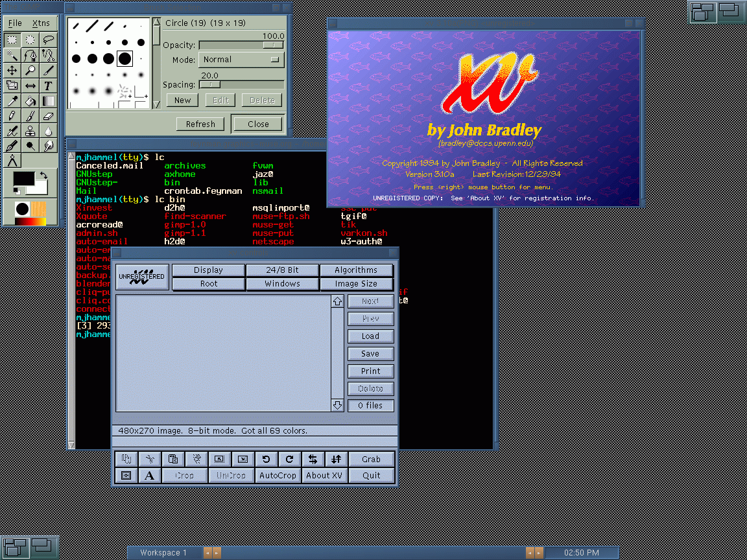Select the Fuzzy Select magic wand tool
The height and width of the screenshot is (560, 747).
click(12, 55)
